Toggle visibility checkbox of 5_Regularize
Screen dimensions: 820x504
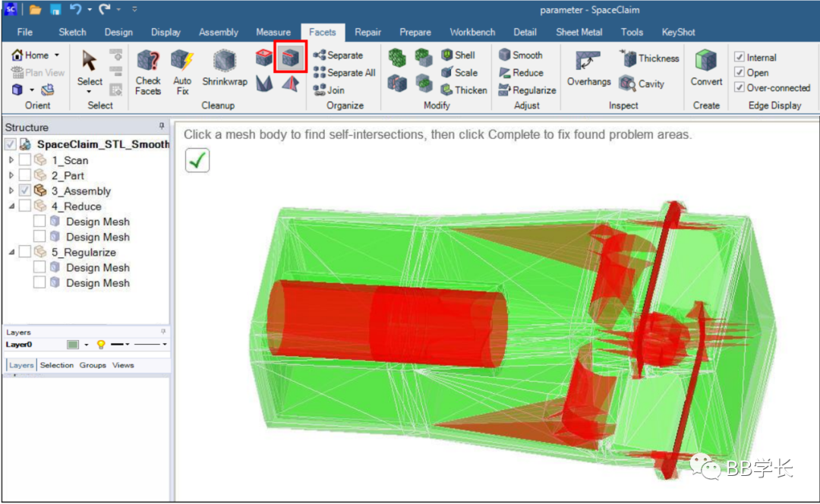[x=24, y=251]
